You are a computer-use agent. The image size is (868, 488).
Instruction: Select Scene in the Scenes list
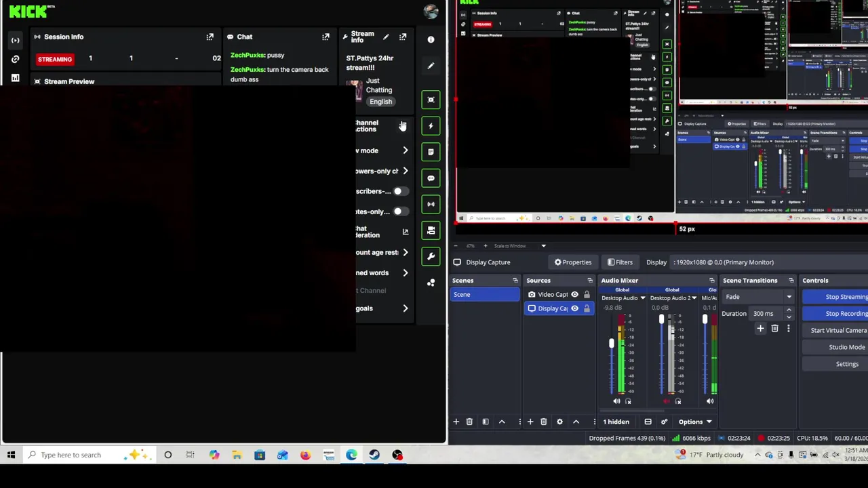pyautogui.click(x=486, y=295)
